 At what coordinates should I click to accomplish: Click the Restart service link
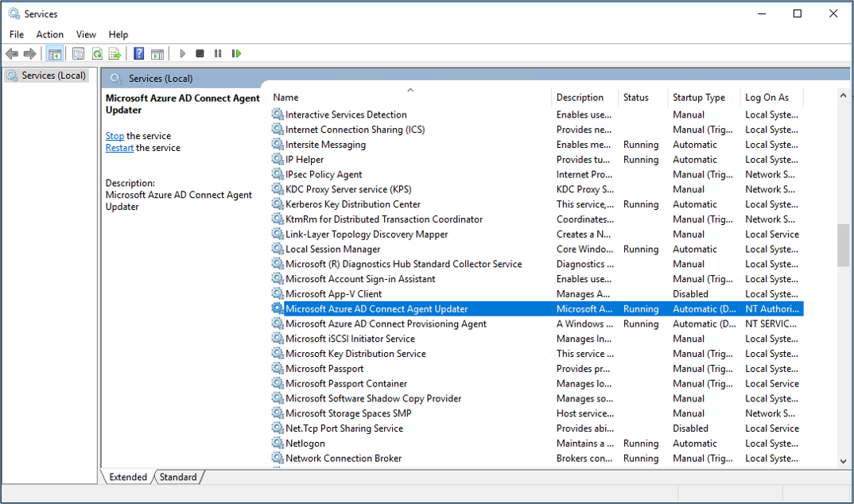[119, 148]
